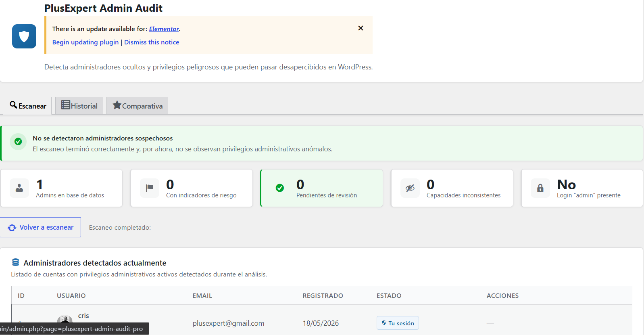Viewport: 644px width, 335px height.
Task: Click Volver a escanear button
Action: point(40,227)
